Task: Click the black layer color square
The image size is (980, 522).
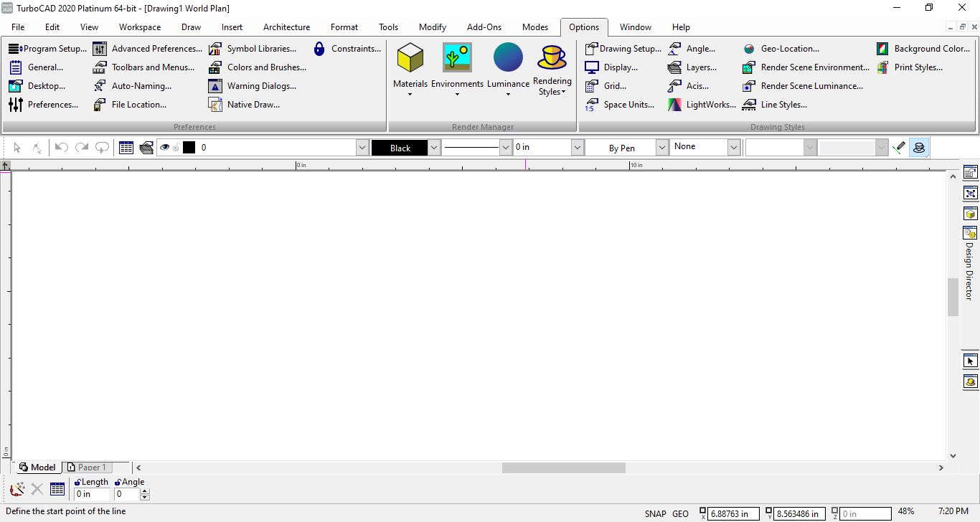Action: click(x=189, y=148)
